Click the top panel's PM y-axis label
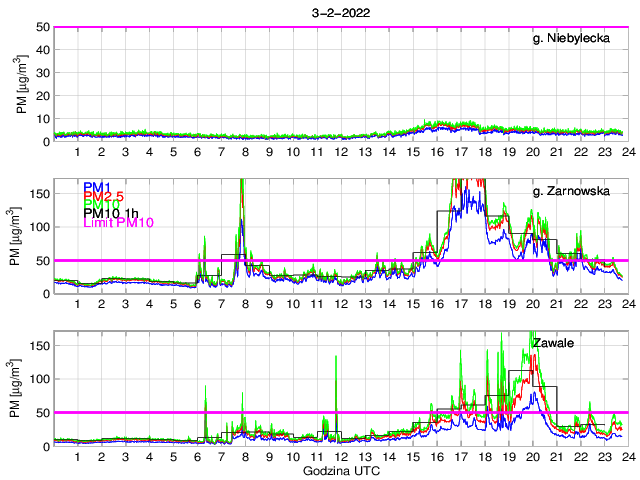640x480 pixels. pos(23,84)
